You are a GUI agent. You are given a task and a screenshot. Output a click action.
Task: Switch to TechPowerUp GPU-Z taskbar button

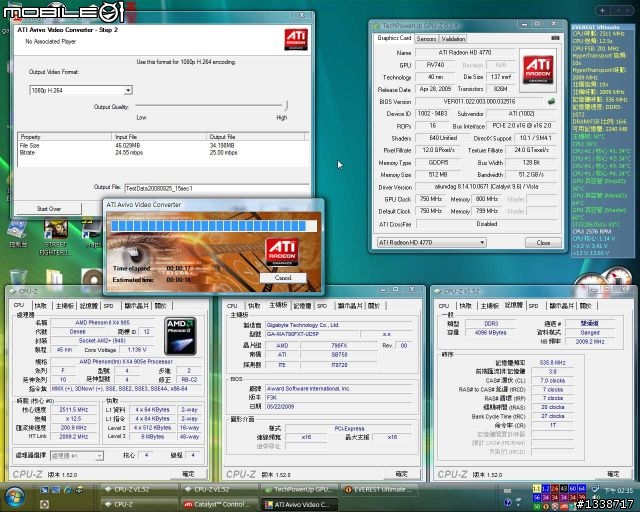(300, 489)
